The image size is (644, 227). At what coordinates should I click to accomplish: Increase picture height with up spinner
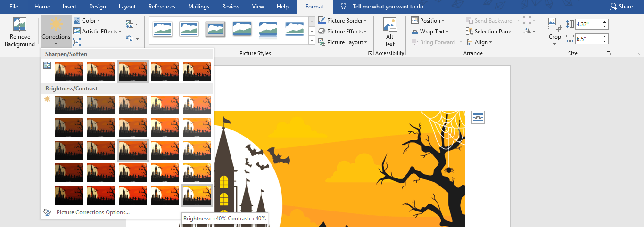pyautogui.click(x=605, y=22)
